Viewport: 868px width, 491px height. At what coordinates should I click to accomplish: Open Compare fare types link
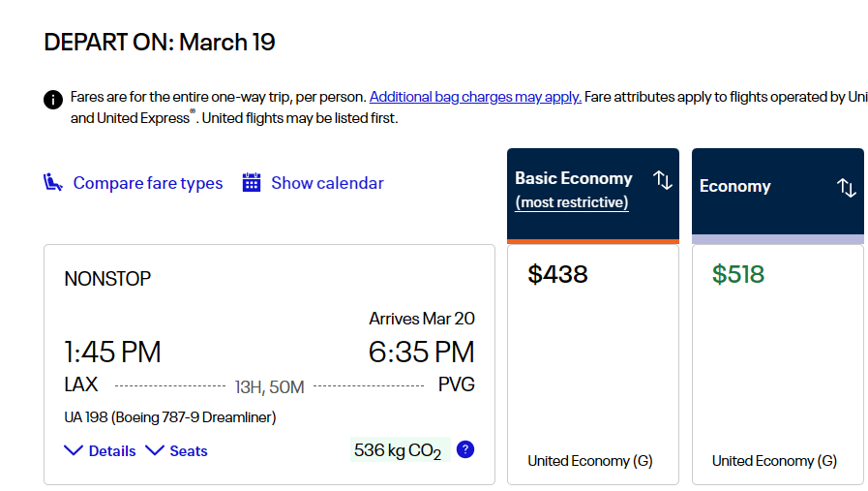tap(148, 183)
